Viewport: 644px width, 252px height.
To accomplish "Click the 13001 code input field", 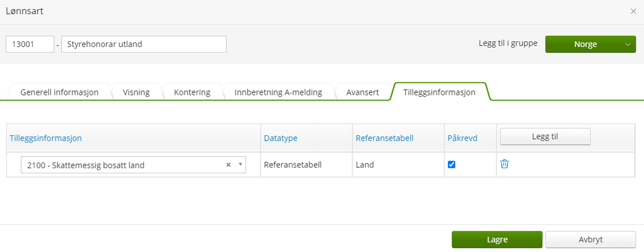I will point(30,44).
